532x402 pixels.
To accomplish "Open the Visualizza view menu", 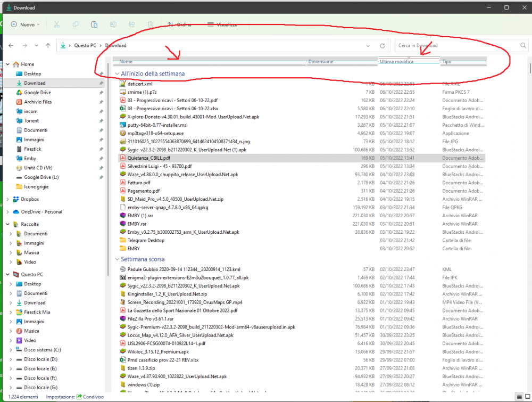I will (x=222, y=24).
